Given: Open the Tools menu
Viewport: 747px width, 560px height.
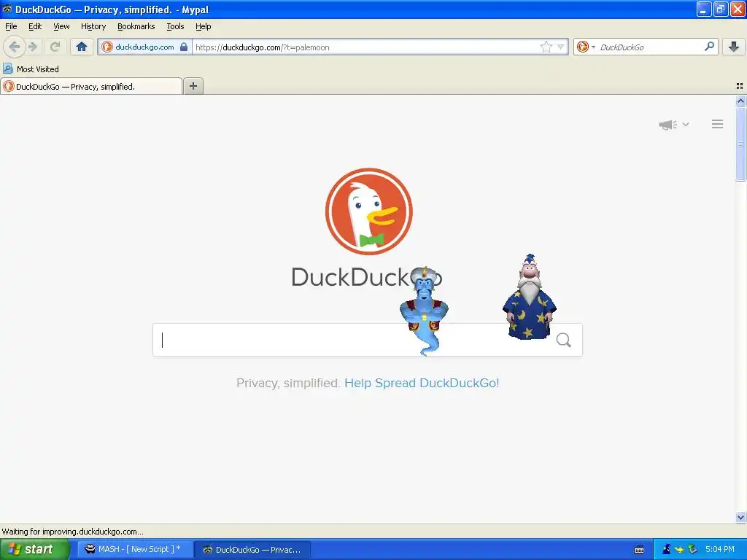Looking at the screenshot, I should tap(175, 26).
